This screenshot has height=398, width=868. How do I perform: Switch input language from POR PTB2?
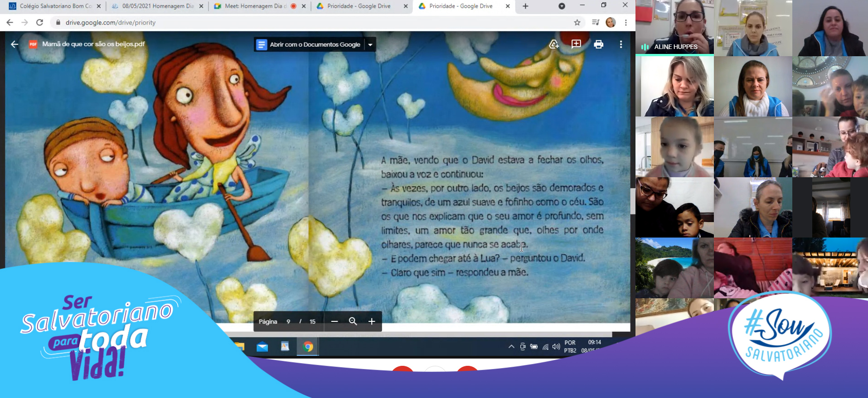click(x=570, y=347)
